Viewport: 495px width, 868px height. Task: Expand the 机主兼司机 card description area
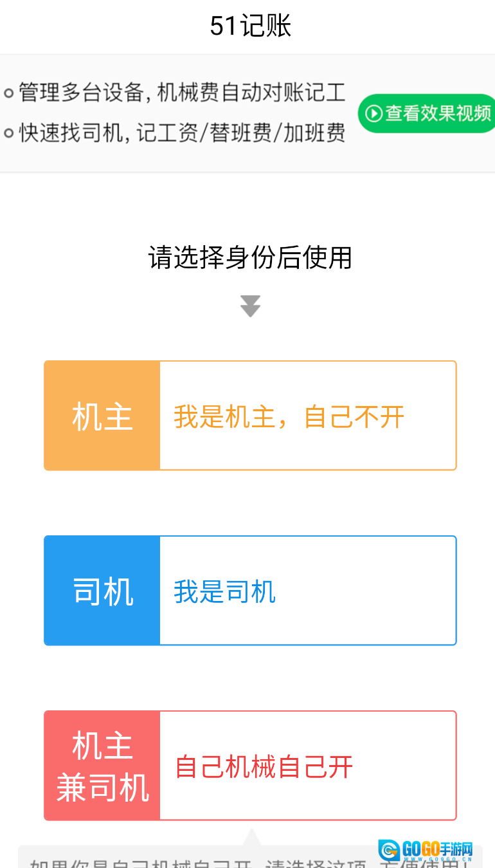[x=309, y=766]
